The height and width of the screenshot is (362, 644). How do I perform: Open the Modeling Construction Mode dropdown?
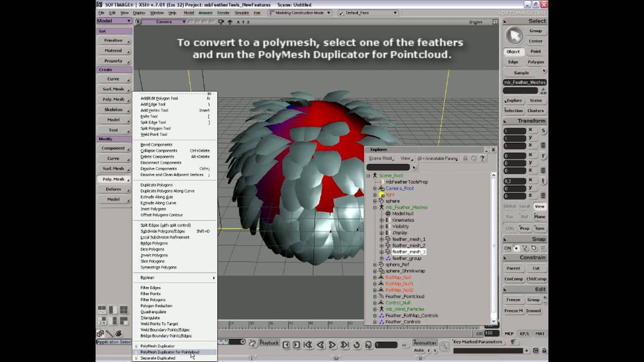tap(301, 13)
